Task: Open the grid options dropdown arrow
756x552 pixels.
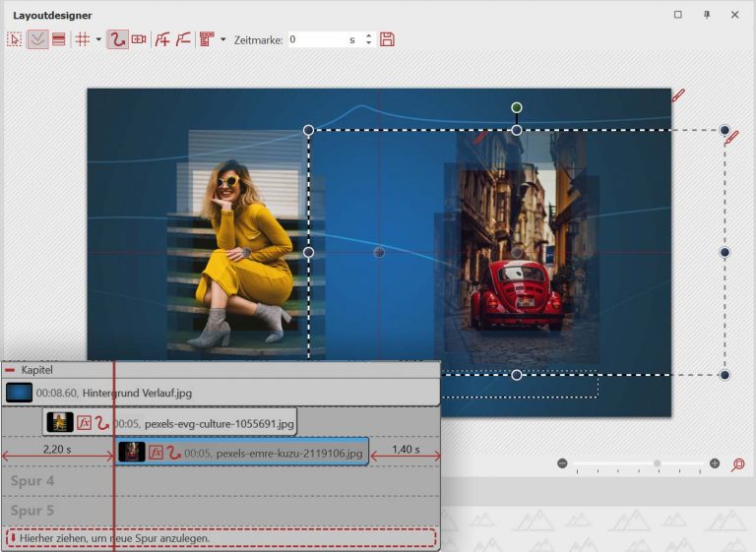Action: [x=98, y=39]
